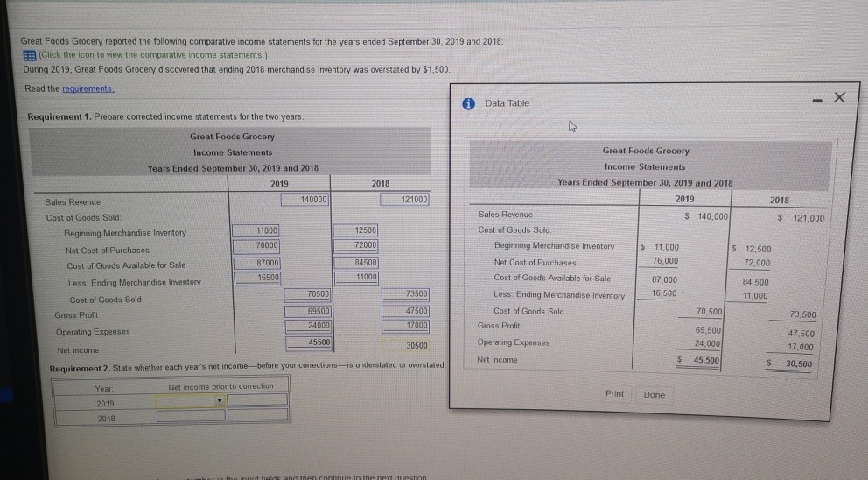This screenshot has width=868, height=480.
Task: Click 'Net income prior to correction' column header
Action: click(220, 386)
